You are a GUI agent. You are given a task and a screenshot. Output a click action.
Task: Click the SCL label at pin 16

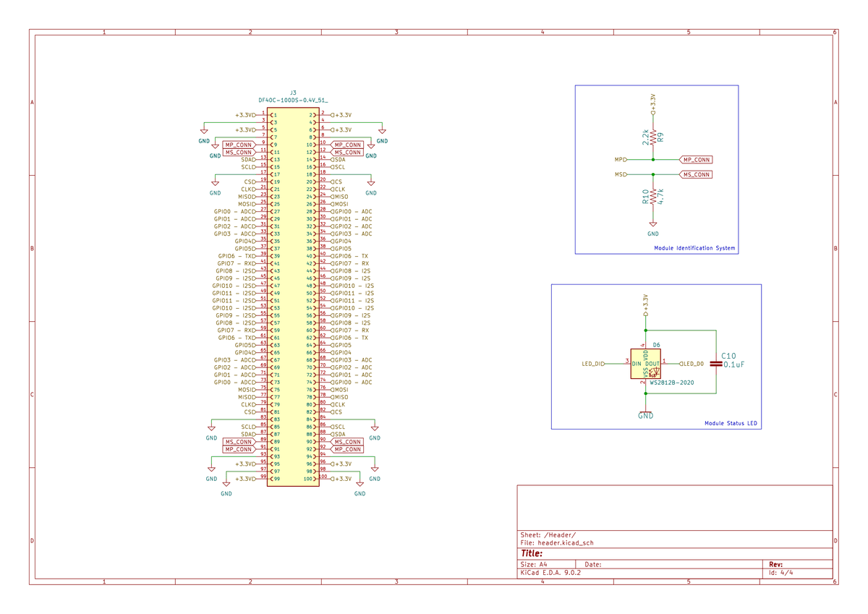pos(338,167)
